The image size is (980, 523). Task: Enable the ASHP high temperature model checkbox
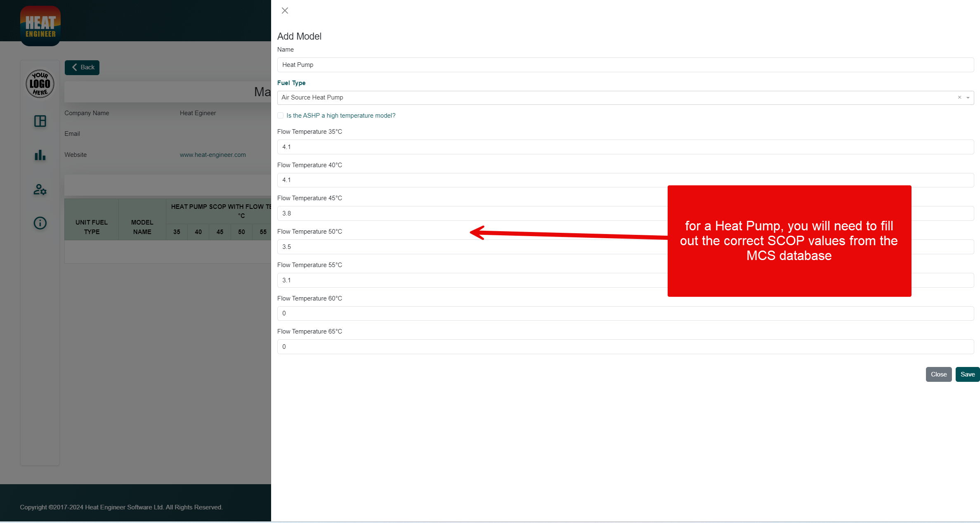280,116
